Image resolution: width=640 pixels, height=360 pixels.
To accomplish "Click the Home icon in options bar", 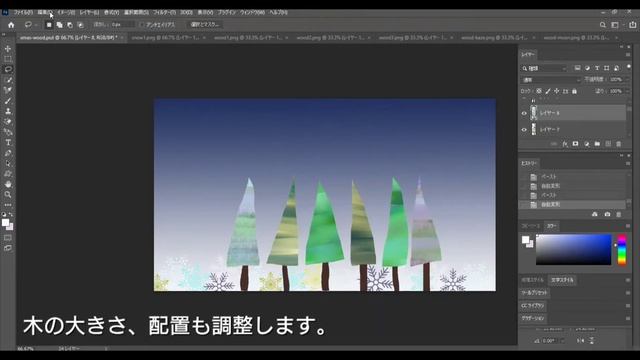I will pyautogui.click(x=11, y=25).
